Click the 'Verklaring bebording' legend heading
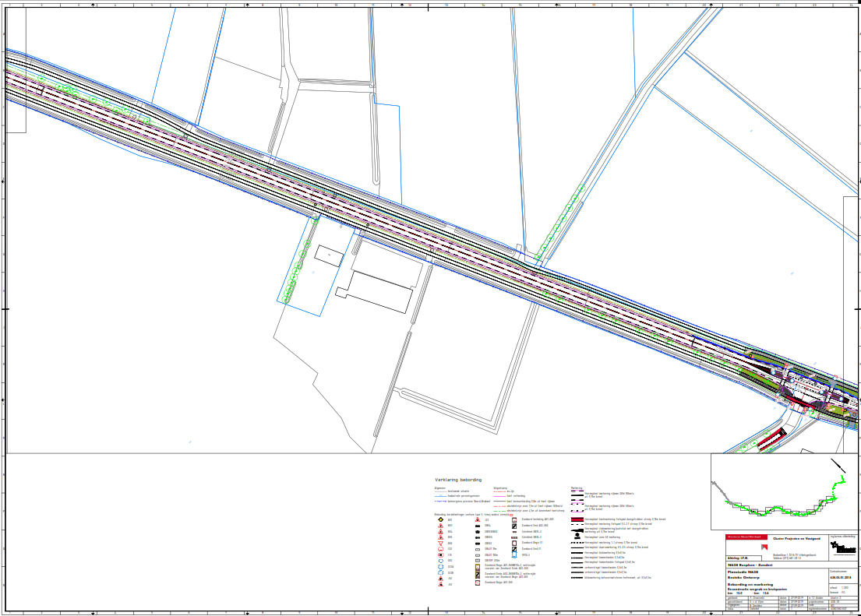This screenshot has height=616, width=861. click(x=458, y=480)
